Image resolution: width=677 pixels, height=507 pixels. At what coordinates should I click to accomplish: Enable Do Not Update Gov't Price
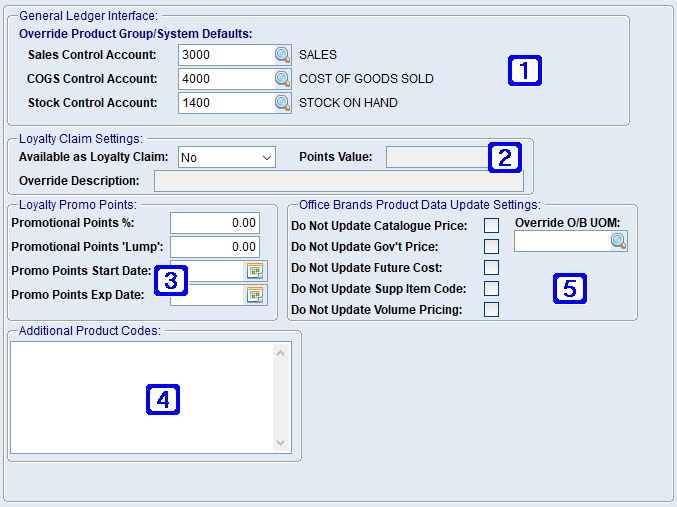pos(491,247)
